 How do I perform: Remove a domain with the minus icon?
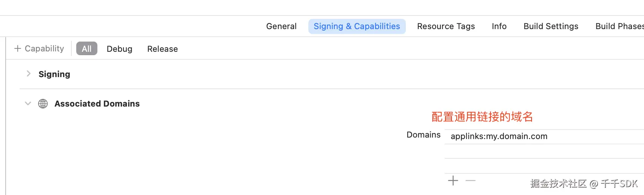click(x=470, y=181)
